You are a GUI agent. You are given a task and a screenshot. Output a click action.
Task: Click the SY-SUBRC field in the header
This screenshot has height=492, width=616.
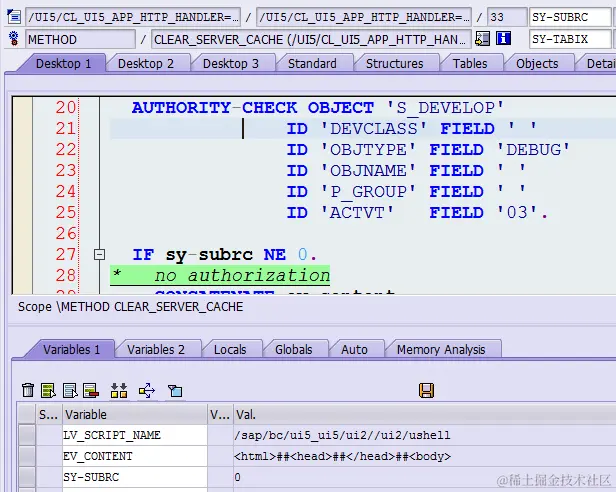(570, 17)
